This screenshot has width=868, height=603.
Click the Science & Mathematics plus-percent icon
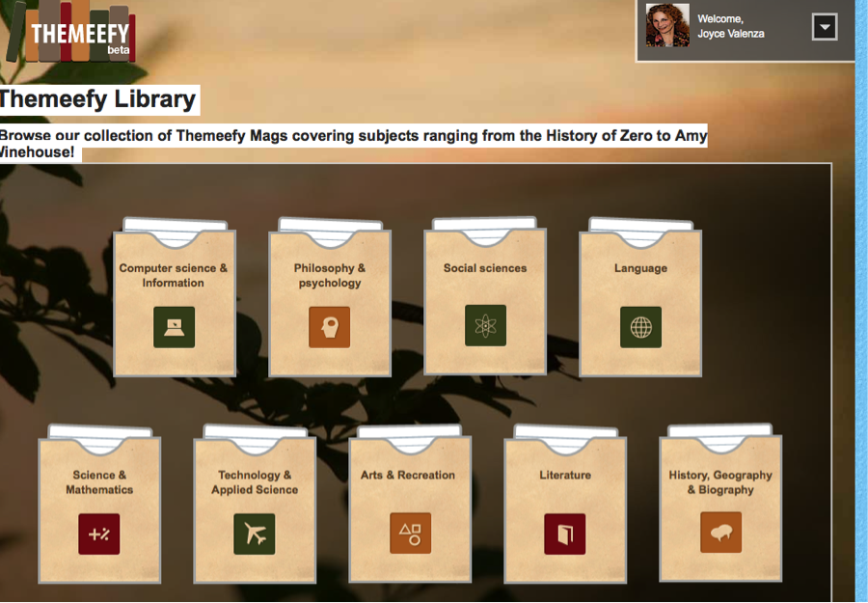(99, 534)
